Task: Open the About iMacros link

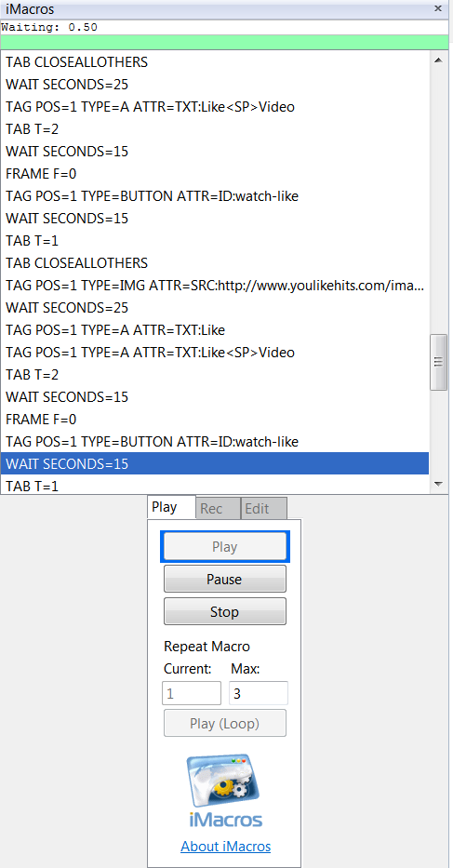Action: pos(225,847)
